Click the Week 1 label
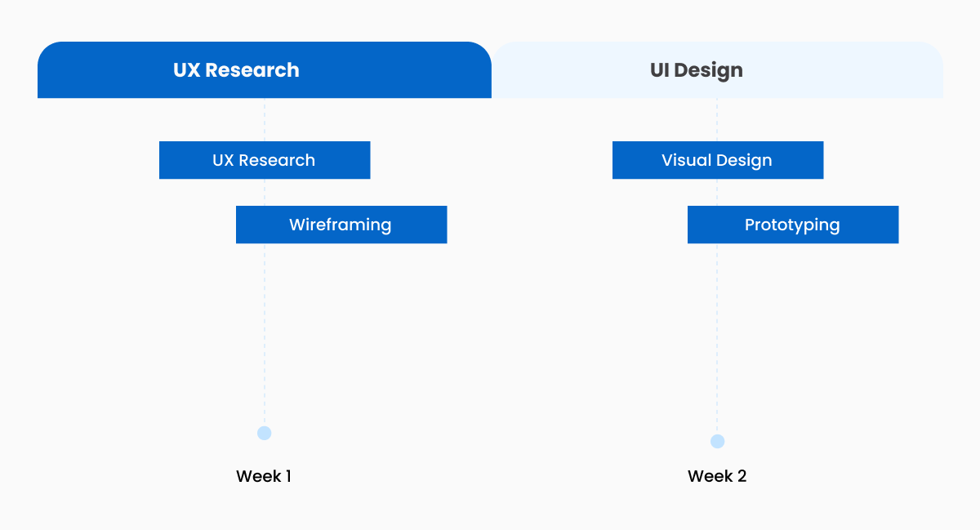This screenshot has width=980, height=530. tap(264, 476)
